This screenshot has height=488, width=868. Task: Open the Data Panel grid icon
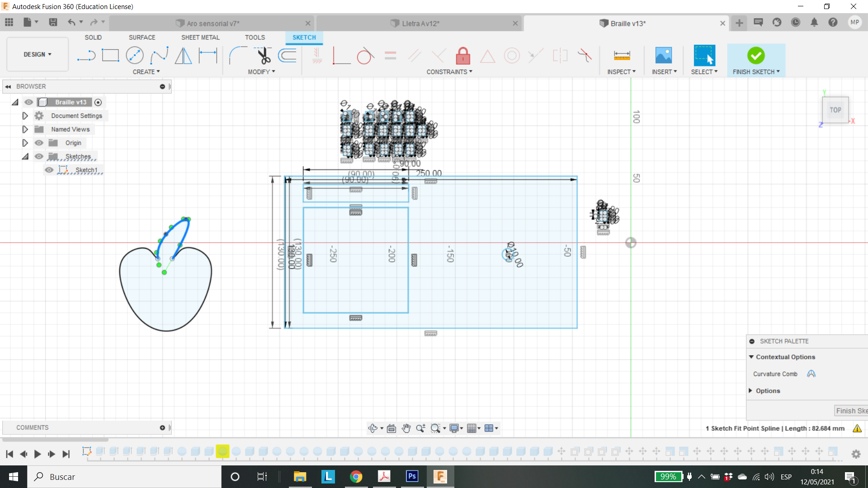click(9, 22)
